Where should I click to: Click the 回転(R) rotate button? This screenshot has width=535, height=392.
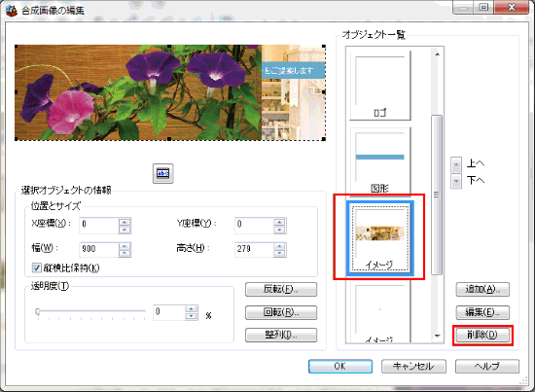pyautogui.click(x=281, y=312)
